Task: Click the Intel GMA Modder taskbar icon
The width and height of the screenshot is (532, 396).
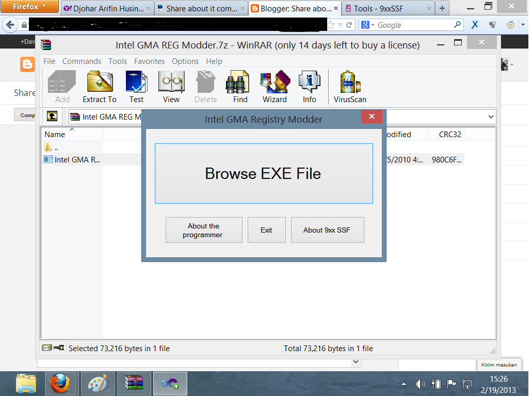Action: coord(170,384)
